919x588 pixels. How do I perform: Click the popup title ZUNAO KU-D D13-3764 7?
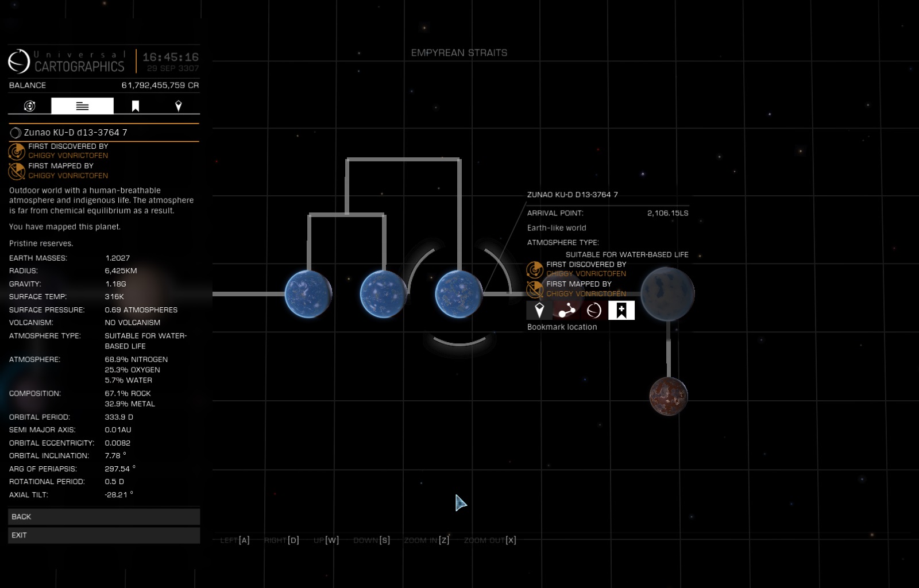coord(573,195)
